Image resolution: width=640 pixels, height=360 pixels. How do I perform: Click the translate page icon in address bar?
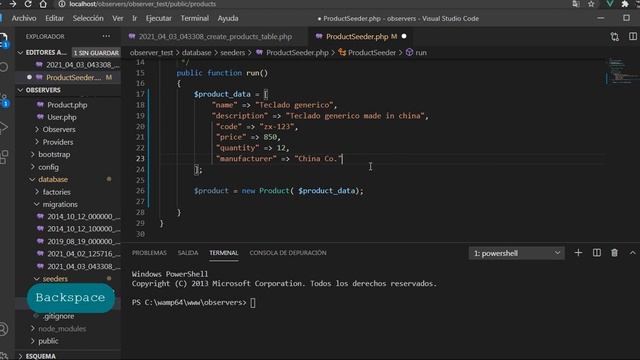tap(576, 4)
